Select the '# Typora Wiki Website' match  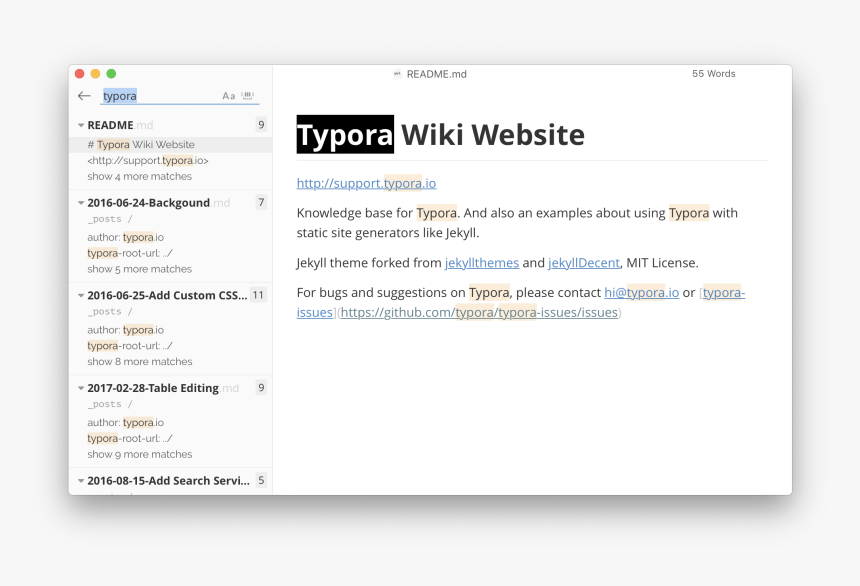171,144
